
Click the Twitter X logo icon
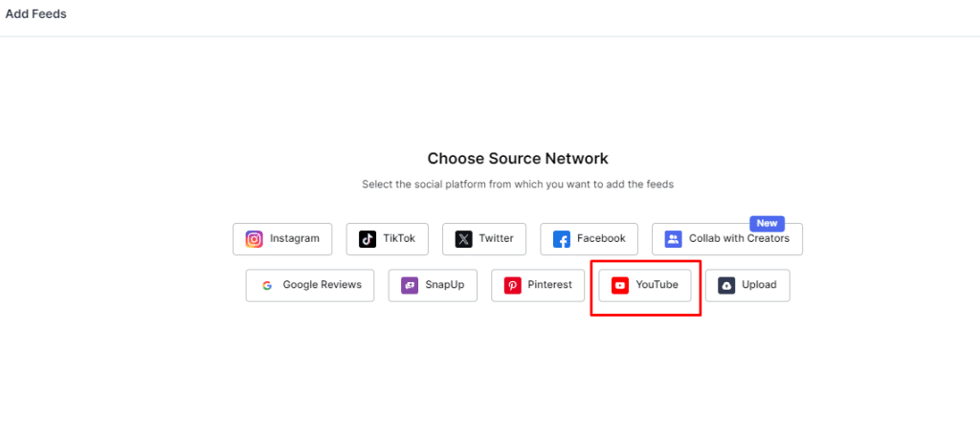(x=464, y=239)
